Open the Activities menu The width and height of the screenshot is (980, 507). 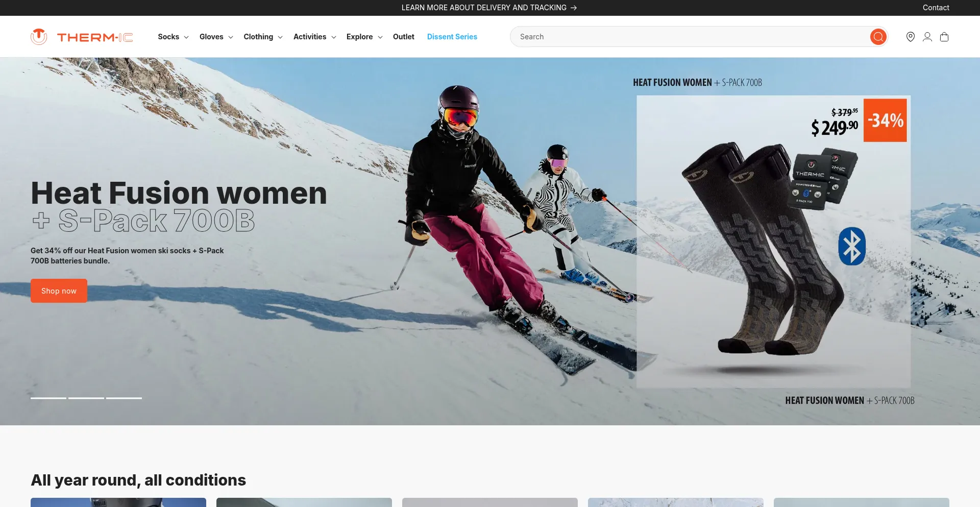click(x=314, y=37)
